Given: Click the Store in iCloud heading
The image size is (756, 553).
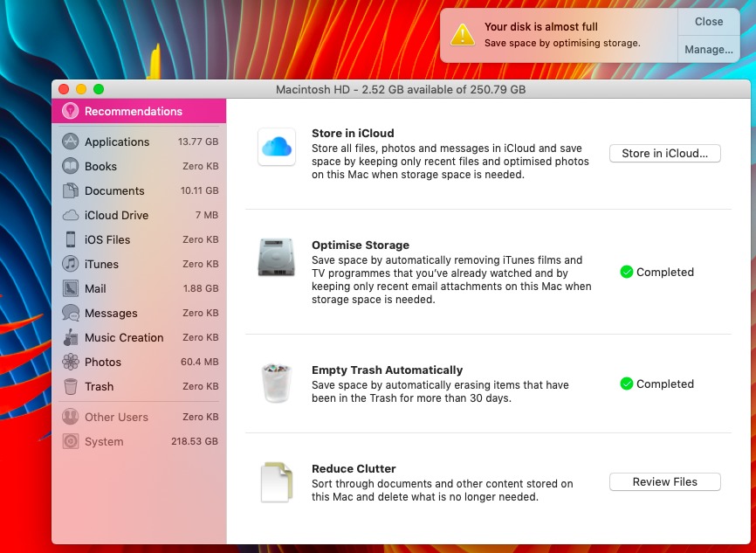Looking at the screenshot, I should 353,133.
